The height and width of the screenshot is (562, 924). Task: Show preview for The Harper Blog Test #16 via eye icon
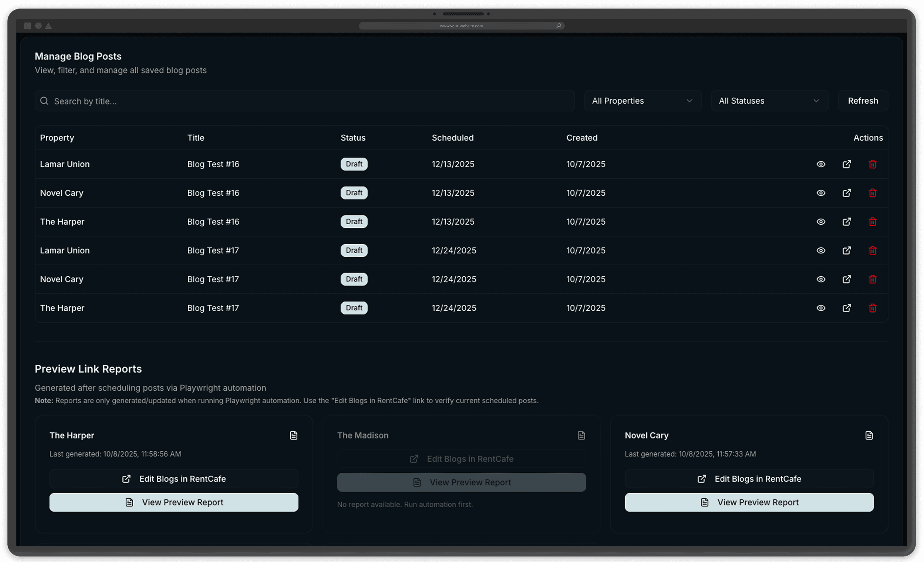click(x=821, y=222)
